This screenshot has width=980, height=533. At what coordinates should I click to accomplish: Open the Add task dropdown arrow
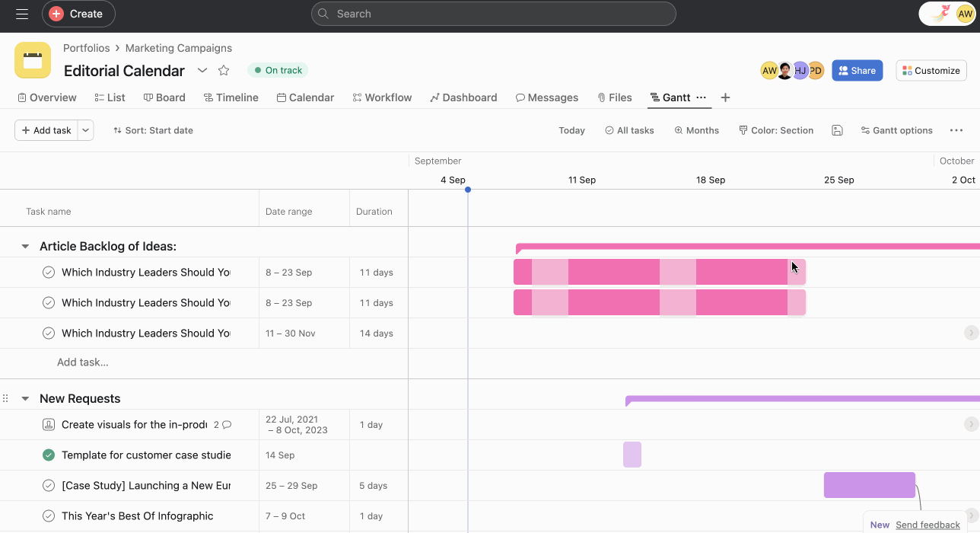[x=85, y=129]
